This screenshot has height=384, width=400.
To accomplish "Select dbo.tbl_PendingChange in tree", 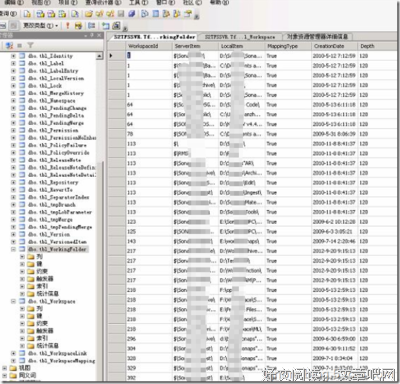I will pyautogui.click(x=58, y=108).
